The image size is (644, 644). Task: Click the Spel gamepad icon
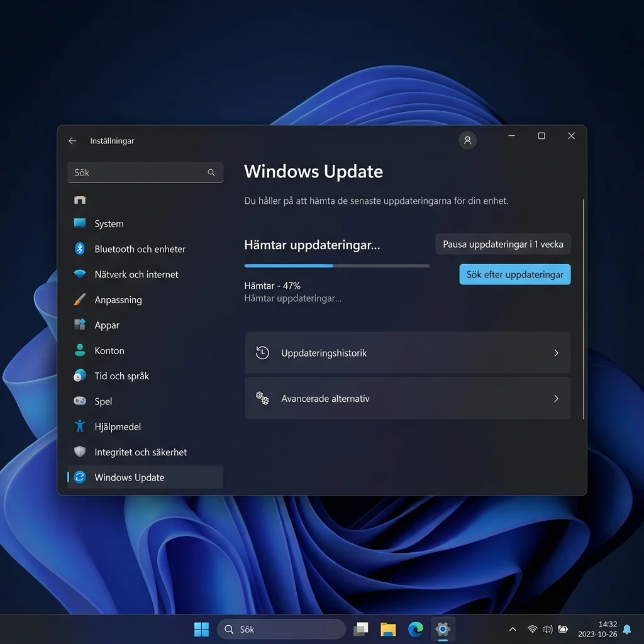pos(80,401)
